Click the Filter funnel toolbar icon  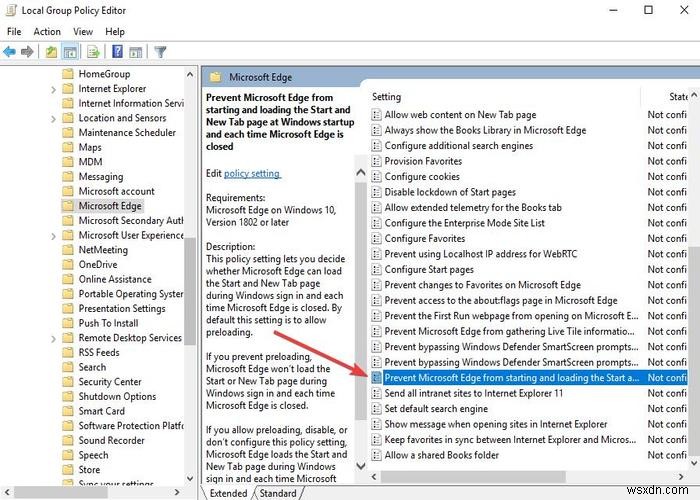pos(160,52)
